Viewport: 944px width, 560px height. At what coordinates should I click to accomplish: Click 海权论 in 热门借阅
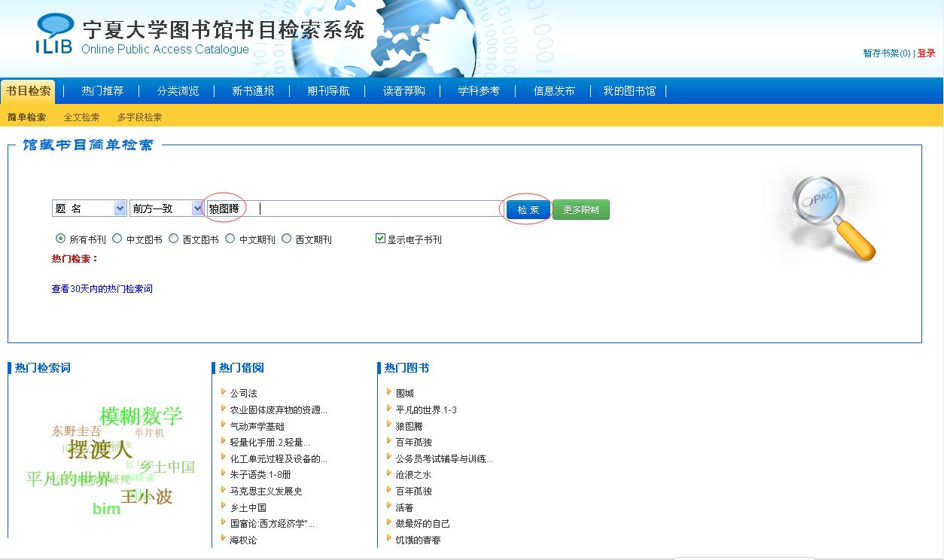243,540
